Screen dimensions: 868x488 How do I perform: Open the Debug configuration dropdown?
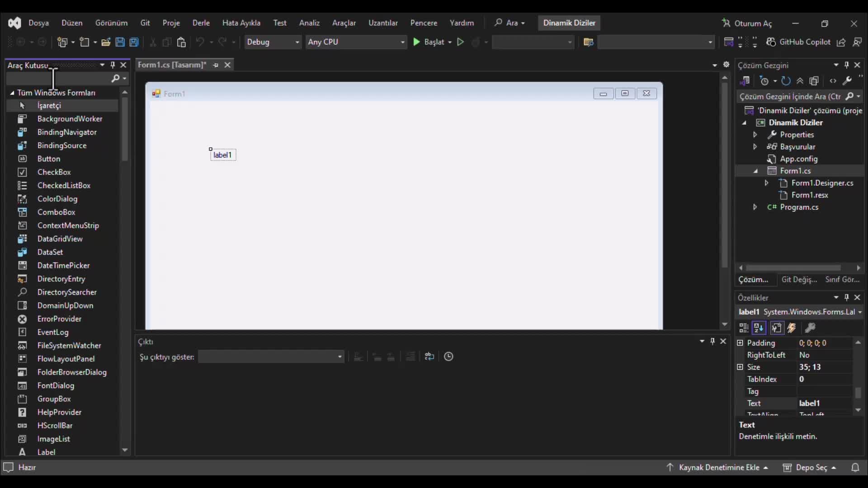click(x=273, y=42)
